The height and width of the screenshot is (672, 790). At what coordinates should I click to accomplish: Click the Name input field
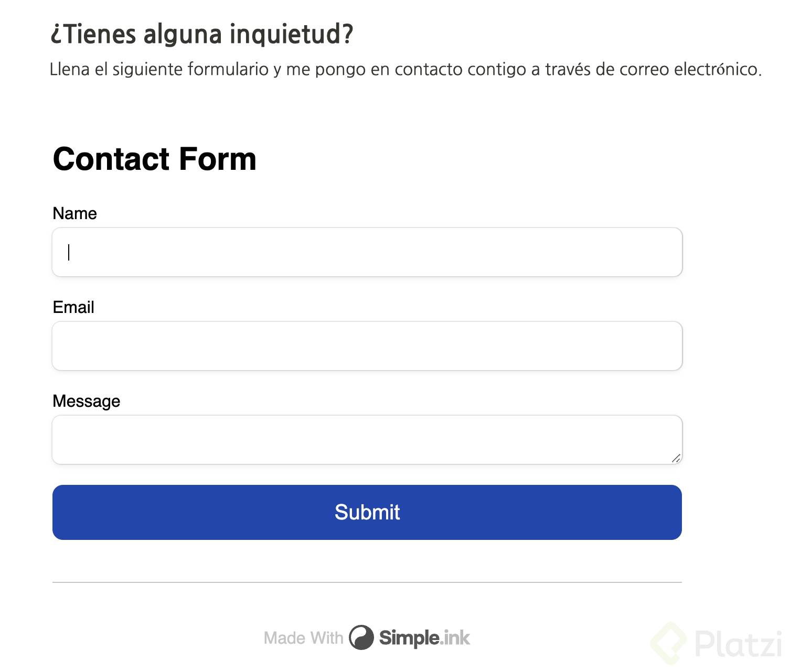[367, 252]
